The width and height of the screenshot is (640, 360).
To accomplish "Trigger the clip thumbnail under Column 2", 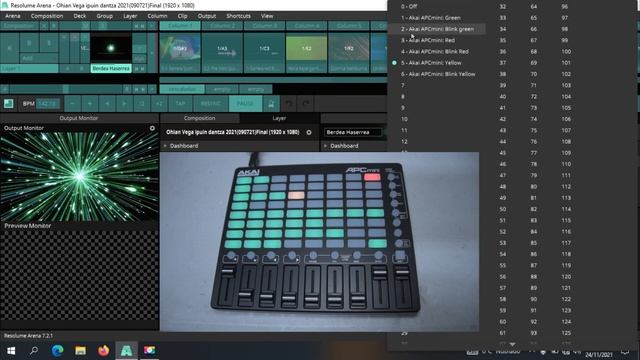I will (x=222, y=49).
